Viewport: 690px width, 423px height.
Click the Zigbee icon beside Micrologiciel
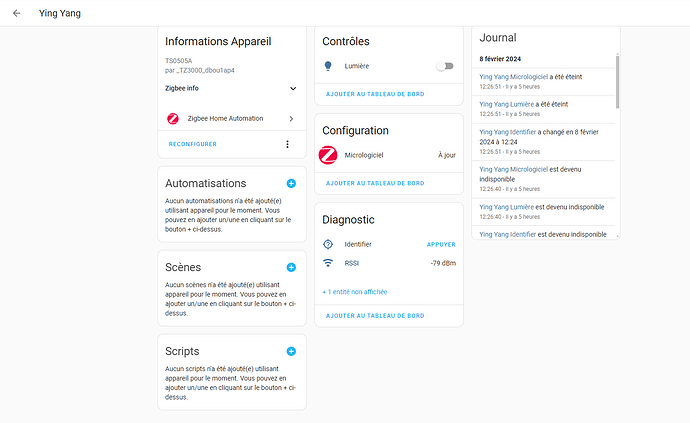328,155
